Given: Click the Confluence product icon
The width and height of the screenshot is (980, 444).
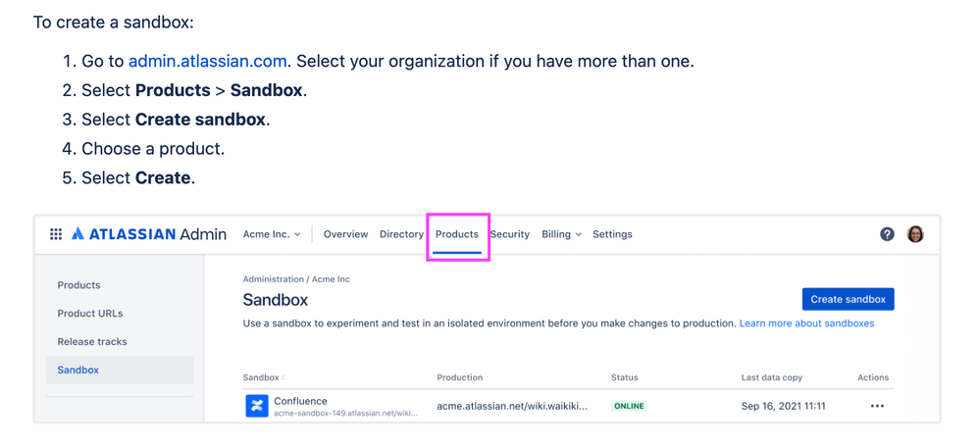Looking at the screenshot, I should click(256, 406).
